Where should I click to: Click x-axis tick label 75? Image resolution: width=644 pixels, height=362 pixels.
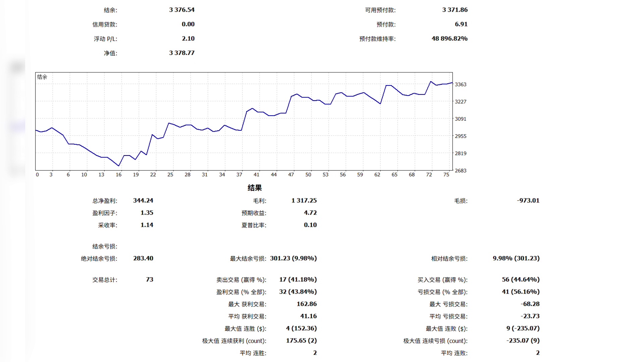pos(446,175)
